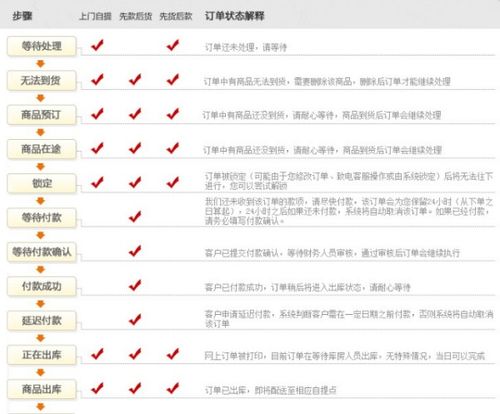The width and height of the screenshot is (500, 414).
Task: Click the description beginning 我们还未收到该订单的款项
Action: coord(349,211)
